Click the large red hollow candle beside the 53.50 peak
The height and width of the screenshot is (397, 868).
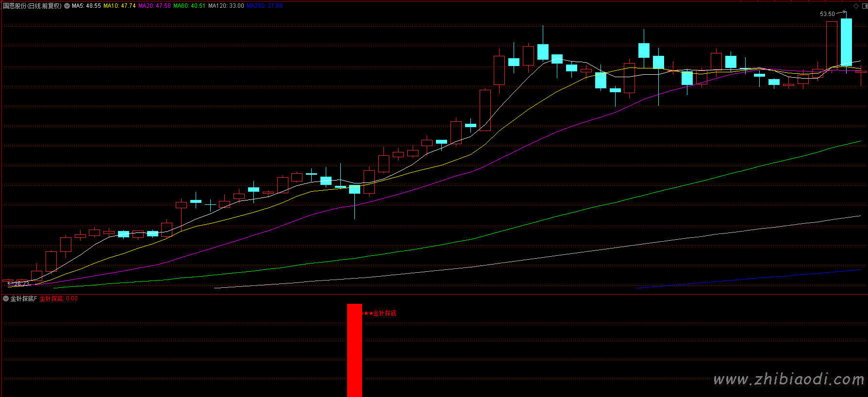click(x=832, y=45)
